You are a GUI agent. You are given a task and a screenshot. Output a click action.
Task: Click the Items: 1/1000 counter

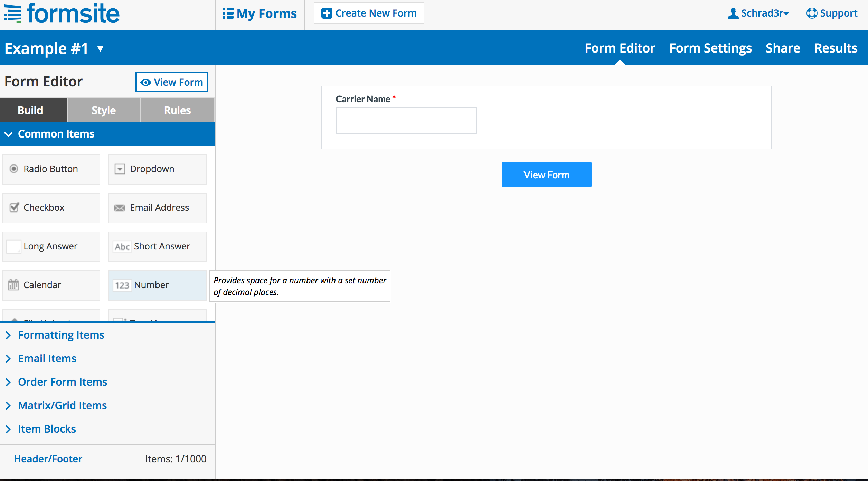click(176, 459)
